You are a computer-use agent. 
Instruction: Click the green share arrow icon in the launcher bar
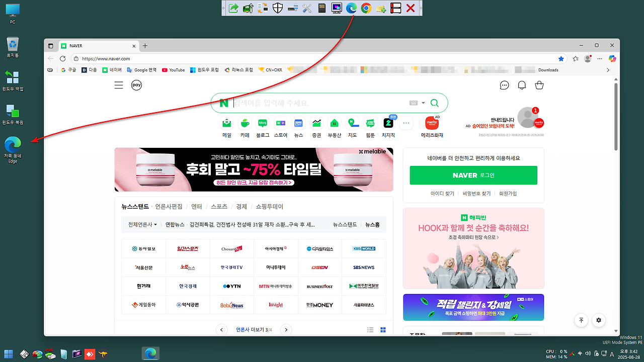(x=233, y=8)
